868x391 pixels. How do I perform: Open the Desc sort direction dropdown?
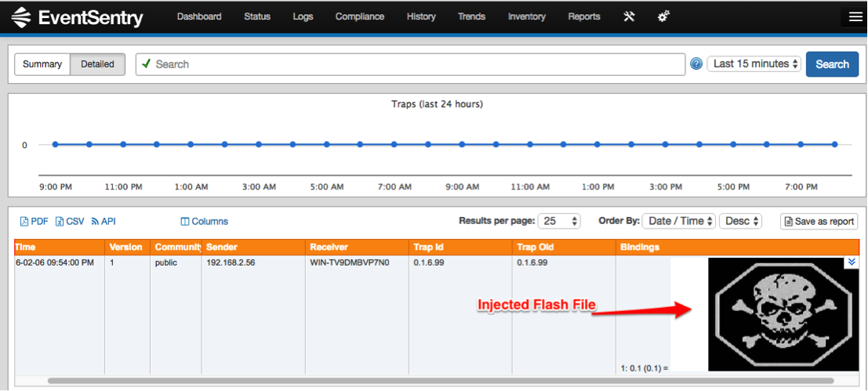click(740, 221)
